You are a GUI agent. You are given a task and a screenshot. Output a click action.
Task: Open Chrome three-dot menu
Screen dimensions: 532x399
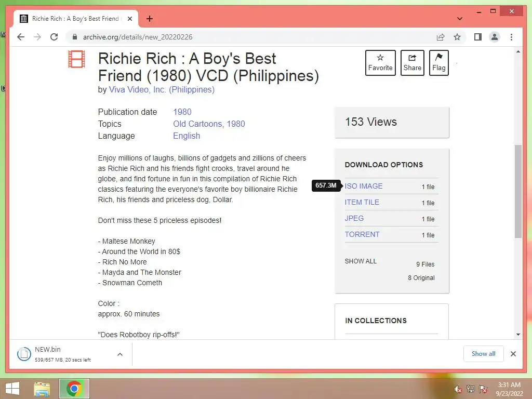511,37
